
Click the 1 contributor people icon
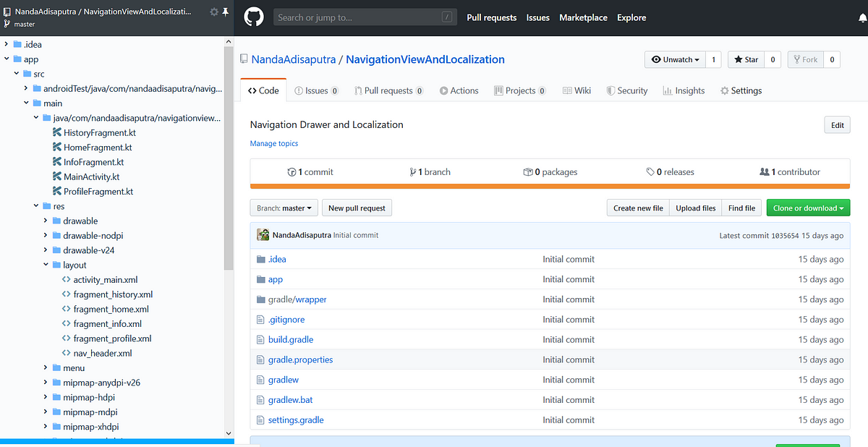point(765,171)
